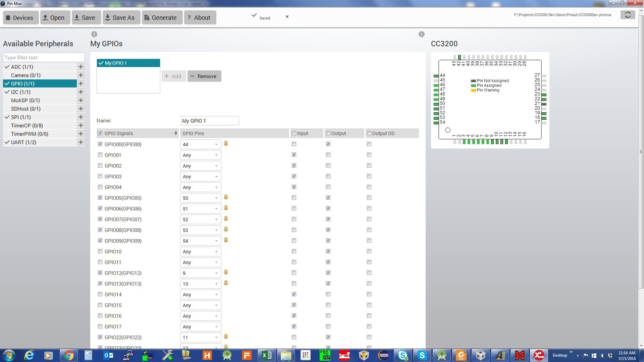Click the lock icon for GPIO07 pin 52
Image resolution: width=644 pixels, height=362 pixels.
point(226,219)
